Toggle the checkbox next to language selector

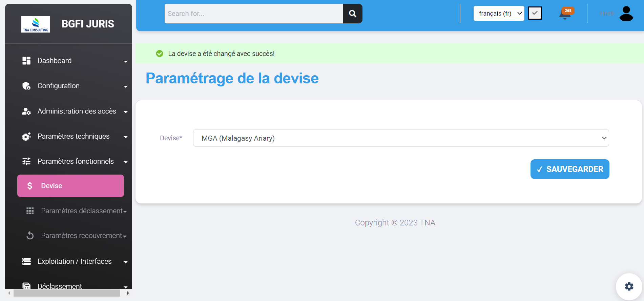tap(535, 13)
